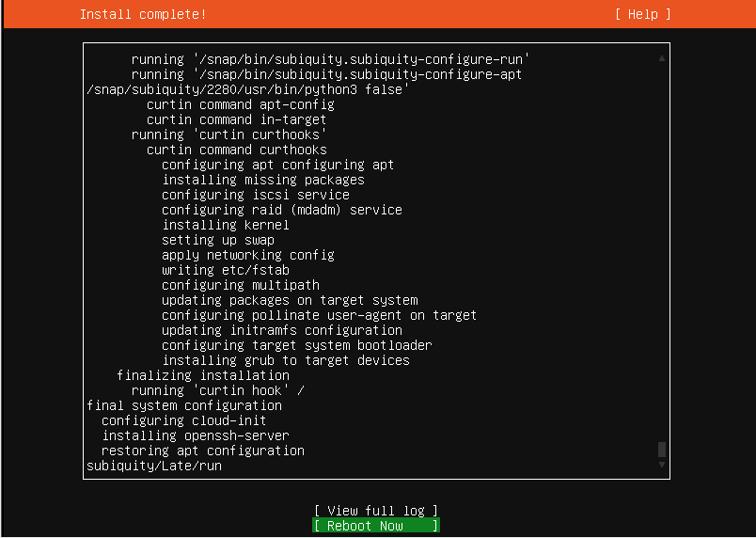This screenshot has width=756, height=538.
Task: Select the 'installing kernel' log line
Action: tap(226, 225)
